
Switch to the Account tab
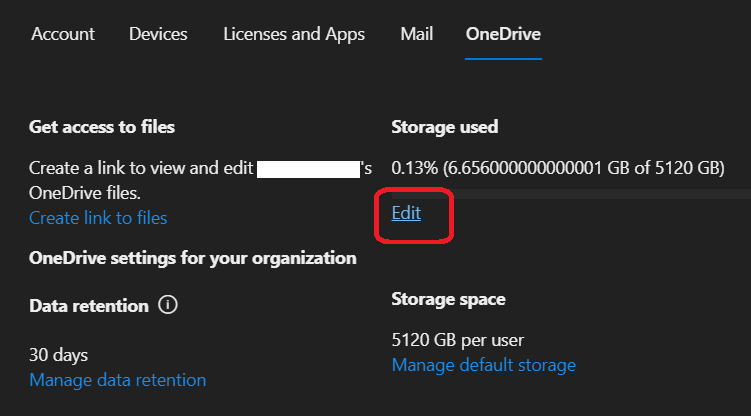(x=63, y=34)
